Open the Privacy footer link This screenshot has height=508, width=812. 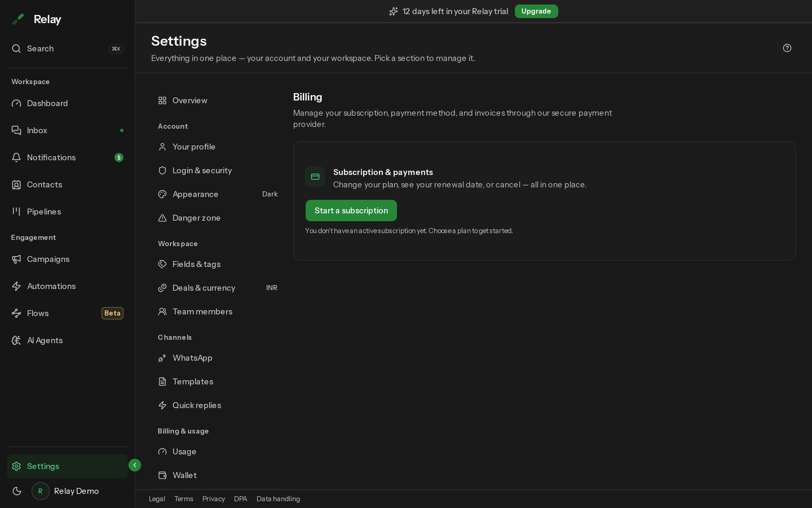213,499
